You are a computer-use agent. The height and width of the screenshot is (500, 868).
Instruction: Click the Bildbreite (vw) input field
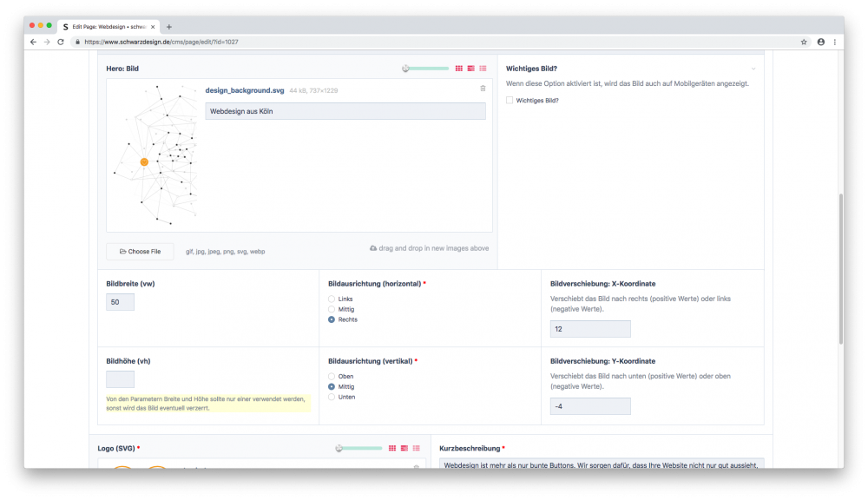[120, 302]
